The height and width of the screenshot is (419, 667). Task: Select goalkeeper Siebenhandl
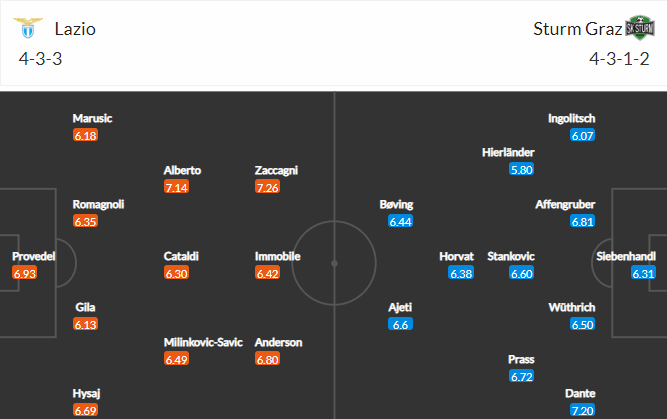point(626,256)
